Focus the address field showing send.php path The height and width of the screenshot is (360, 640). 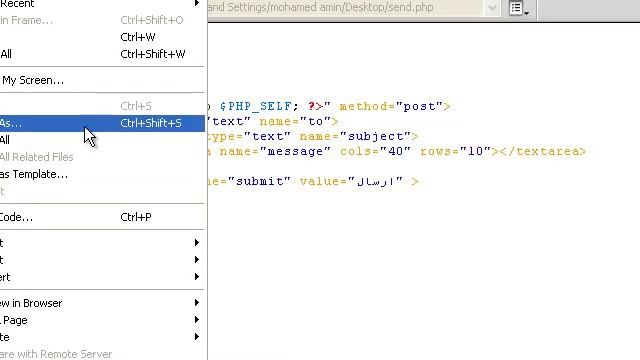(x=345, y=7)
